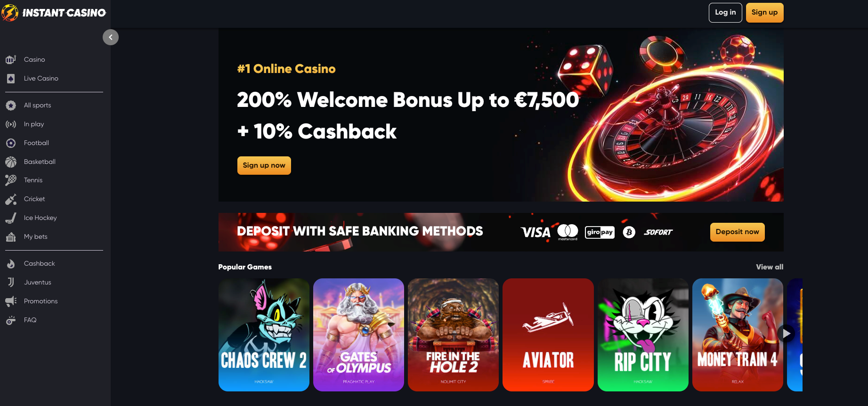
Task: Click the Sign up now banner button
Action: coord(264,165)
